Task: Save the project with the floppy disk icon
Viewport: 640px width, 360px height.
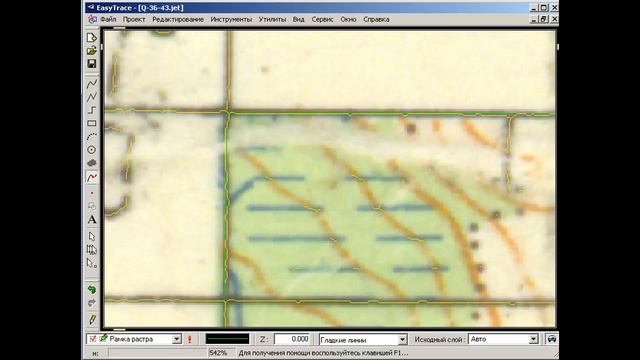Action: pyautogui.click(x=92, y=64)
